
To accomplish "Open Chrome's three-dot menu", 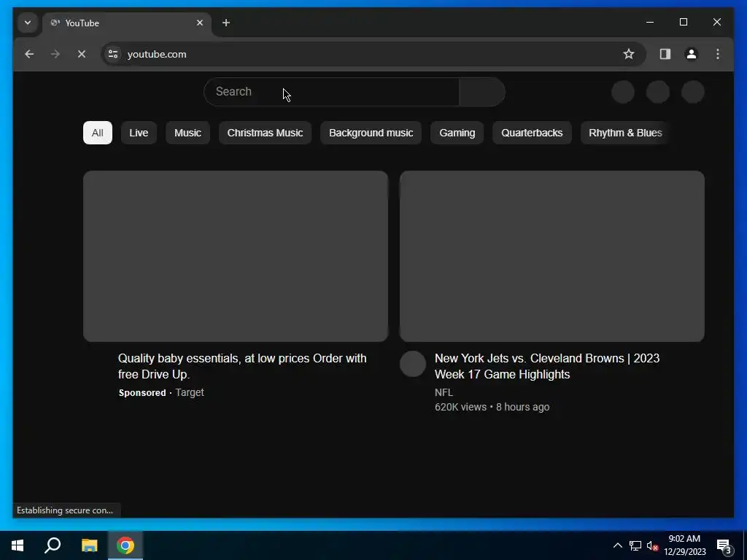I will (x=718, y=54).
